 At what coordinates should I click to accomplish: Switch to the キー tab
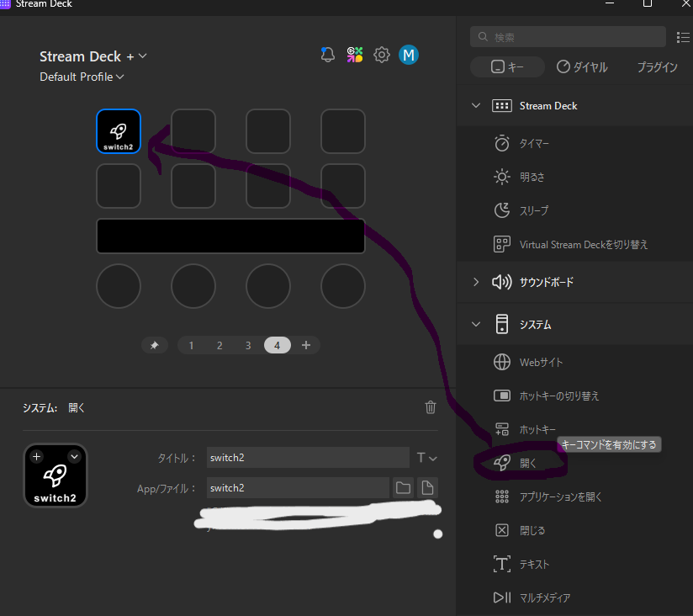coord(507,66)
